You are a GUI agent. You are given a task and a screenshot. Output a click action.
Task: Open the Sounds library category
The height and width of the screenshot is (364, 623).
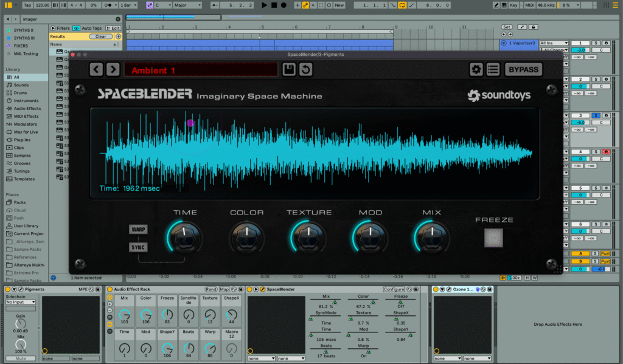21,85
